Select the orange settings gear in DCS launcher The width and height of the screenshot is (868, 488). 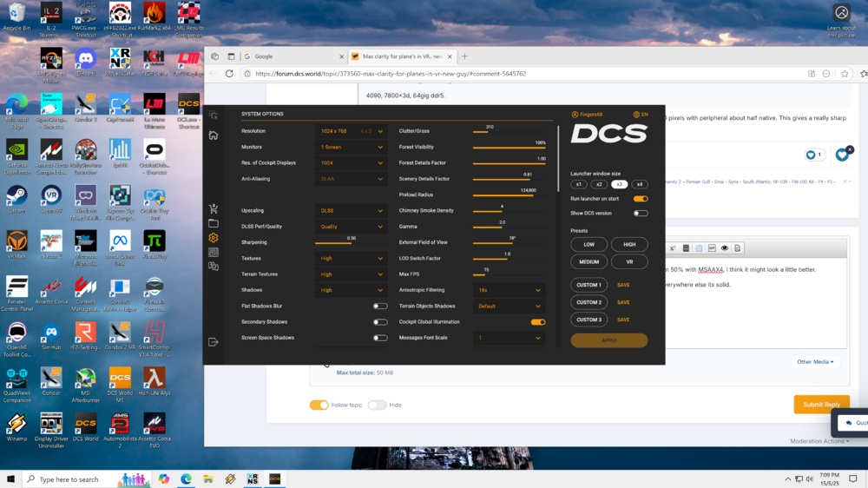point(214,238)
